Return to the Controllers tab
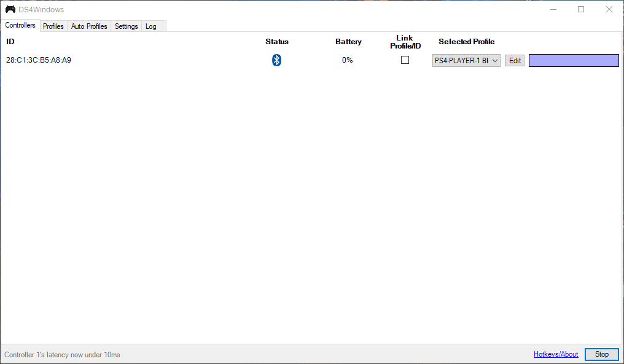Viewport: 624px width, 364px height. (20, 25)
